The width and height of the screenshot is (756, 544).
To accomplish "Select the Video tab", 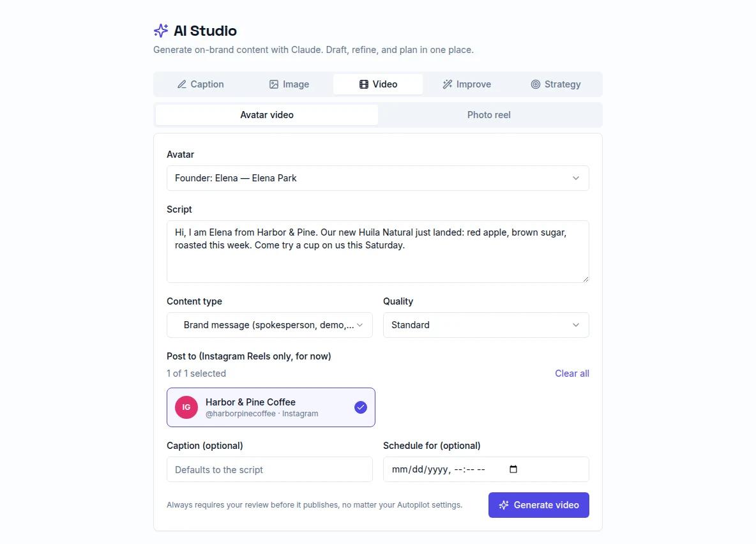I will click(x=378, y=84).
